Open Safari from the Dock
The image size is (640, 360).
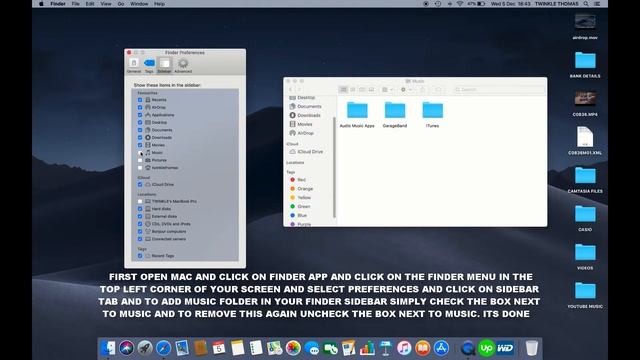(163, 348)
